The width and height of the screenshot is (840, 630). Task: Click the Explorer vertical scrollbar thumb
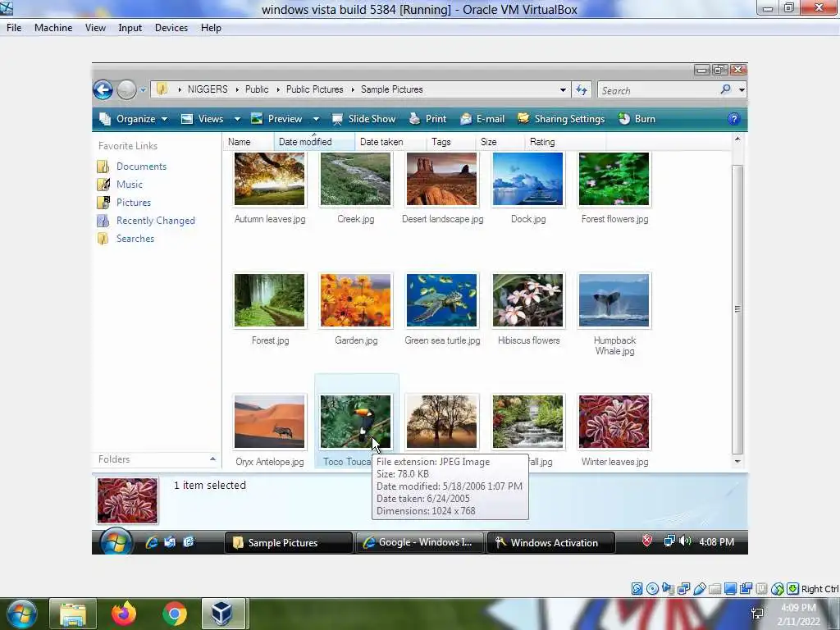737,309
